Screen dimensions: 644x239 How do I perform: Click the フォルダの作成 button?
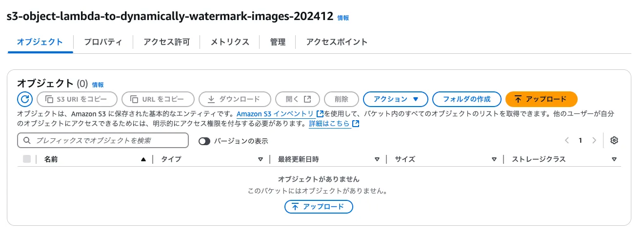[466, 99]
